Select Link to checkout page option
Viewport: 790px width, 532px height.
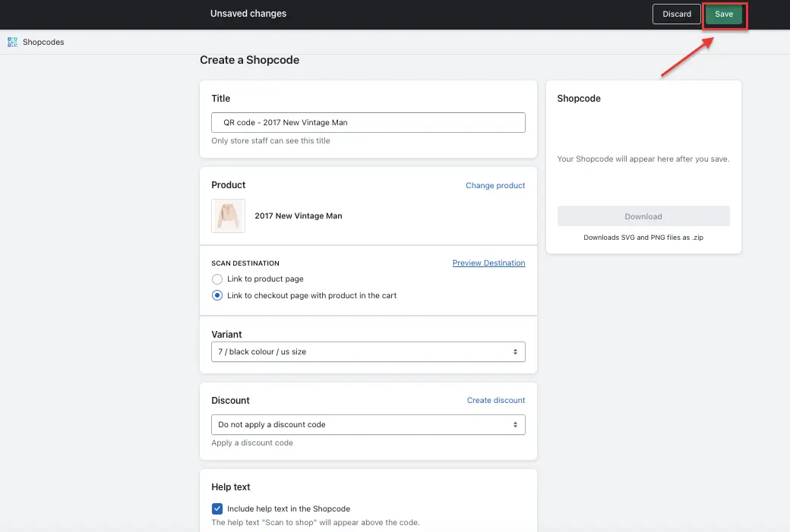217,295
